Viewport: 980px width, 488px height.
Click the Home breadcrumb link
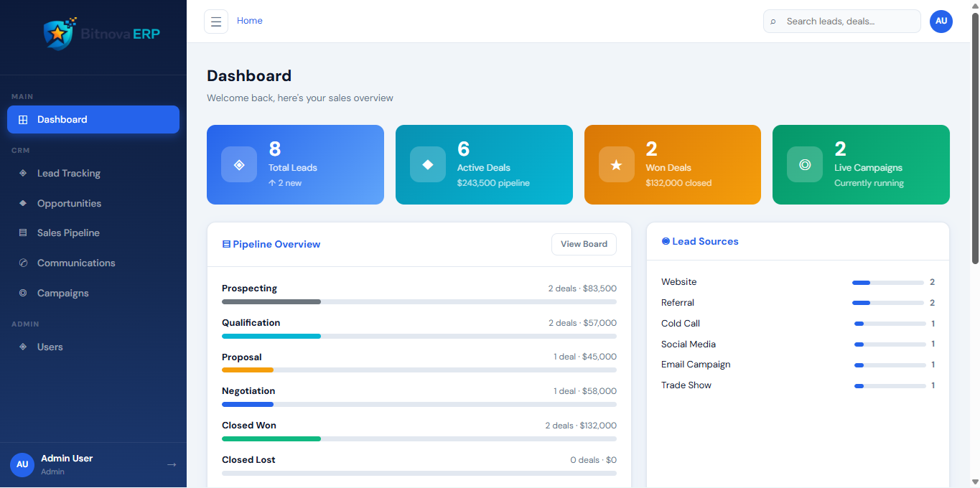[x=250, y=21]
